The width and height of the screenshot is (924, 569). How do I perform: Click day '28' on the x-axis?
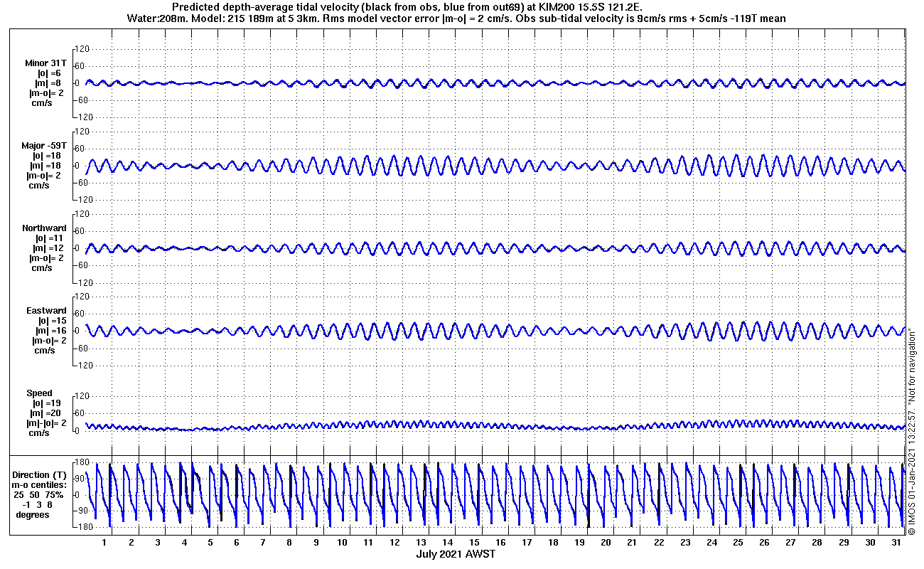817,543
